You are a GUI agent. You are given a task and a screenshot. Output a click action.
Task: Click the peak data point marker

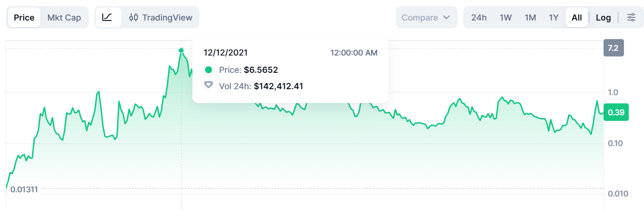coord(181,50)
